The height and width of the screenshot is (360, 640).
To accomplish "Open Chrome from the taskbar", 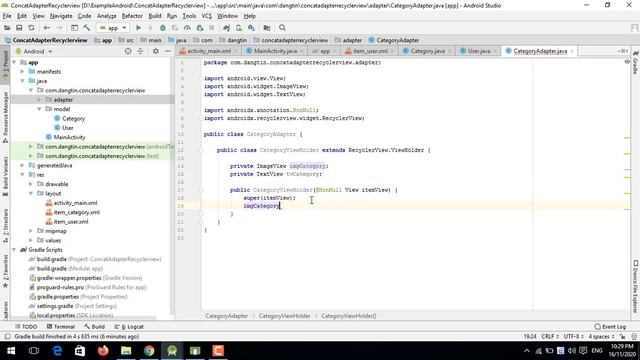I will (x=149, y=351).
